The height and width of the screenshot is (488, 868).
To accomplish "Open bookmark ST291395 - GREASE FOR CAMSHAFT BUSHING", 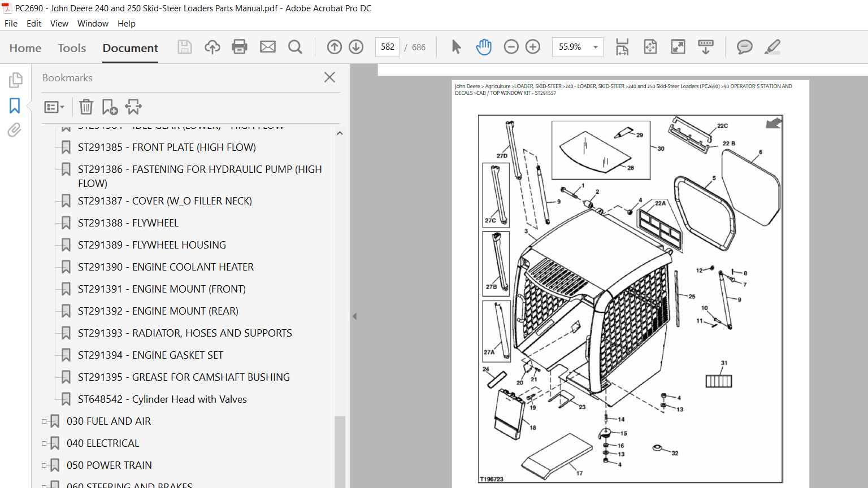I will pyautogui.click(x=184, y=377).
